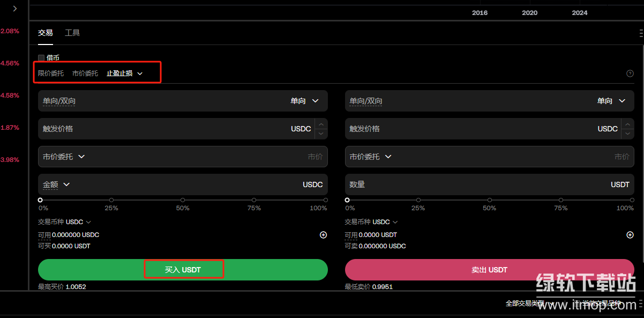Screen dimensions: 644x318
Task: Open sell-side 交易币种 USDC selector
Action: 385,222
